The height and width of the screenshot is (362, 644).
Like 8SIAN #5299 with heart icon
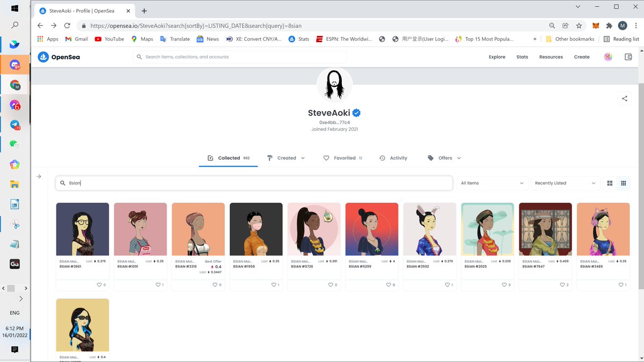click(x=389, y=285)
